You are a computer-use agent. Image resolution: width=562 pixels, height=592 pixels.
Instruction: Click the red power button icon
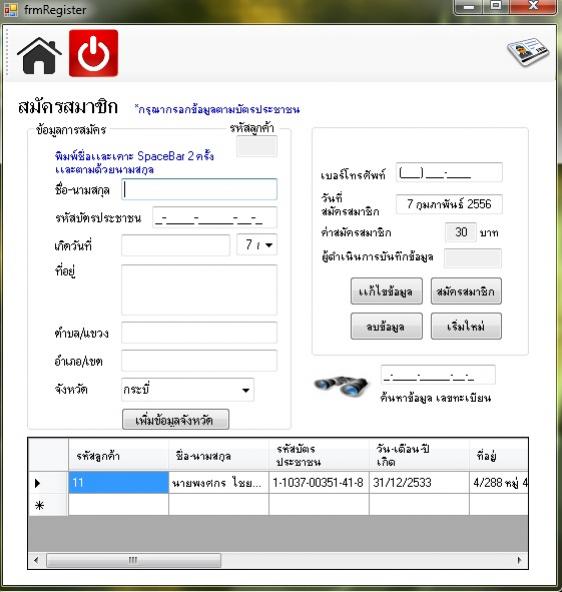[x=93, y=53]
